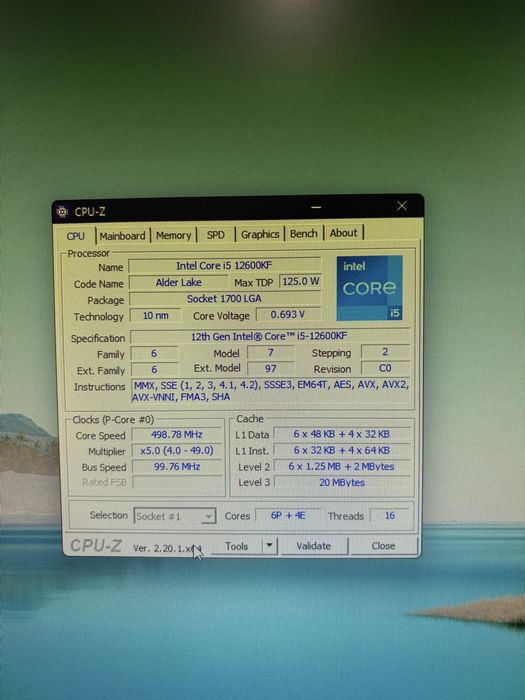The width and height of the screenshot is (525, 700).
Task: Switch to the SPD tab
Action: [216, 234]
